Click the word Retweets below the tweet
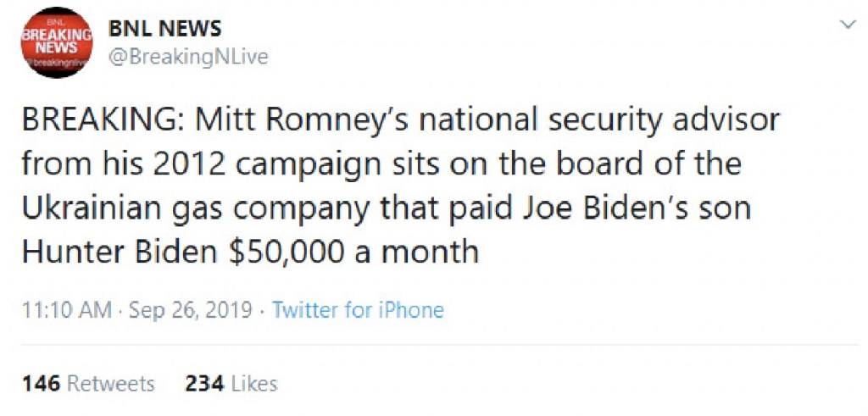 (111, 384)
